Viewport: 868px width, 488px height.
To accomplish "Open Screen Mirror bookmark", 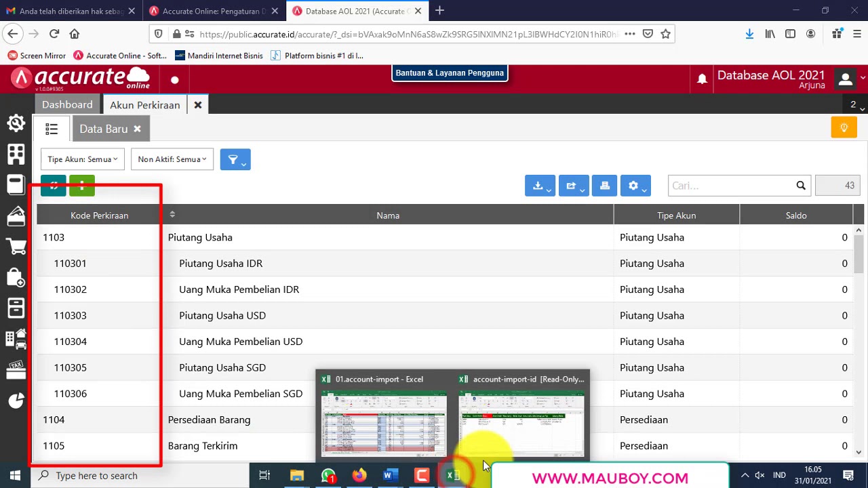I will tap(37, 56).
